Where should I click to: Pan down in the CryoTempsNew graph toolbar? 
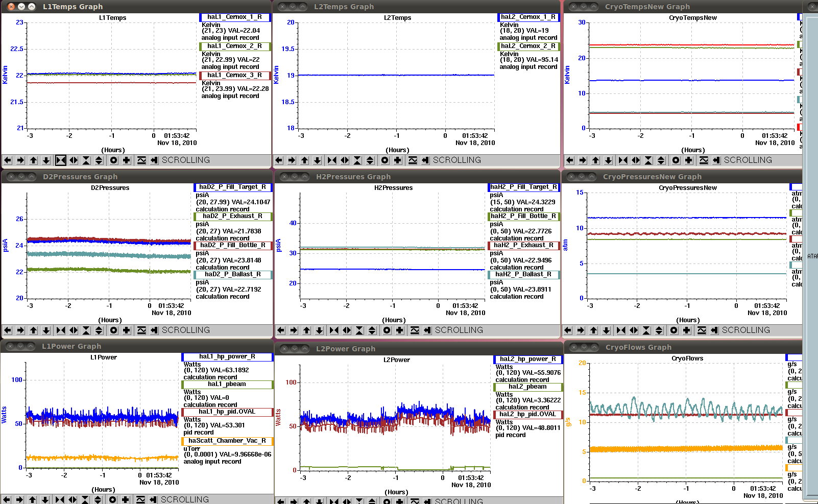[x=609, y=160]
